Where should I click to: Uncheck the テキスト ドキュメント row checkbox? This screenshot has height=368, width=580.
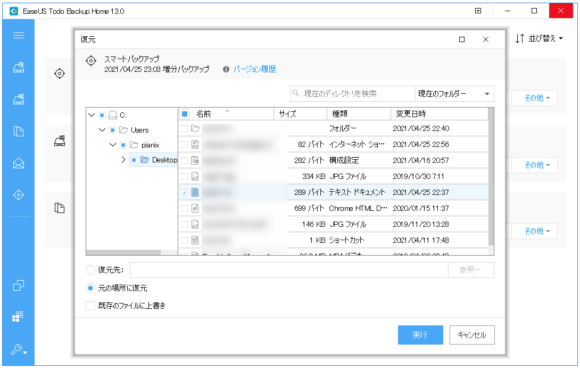click(184, 192)
